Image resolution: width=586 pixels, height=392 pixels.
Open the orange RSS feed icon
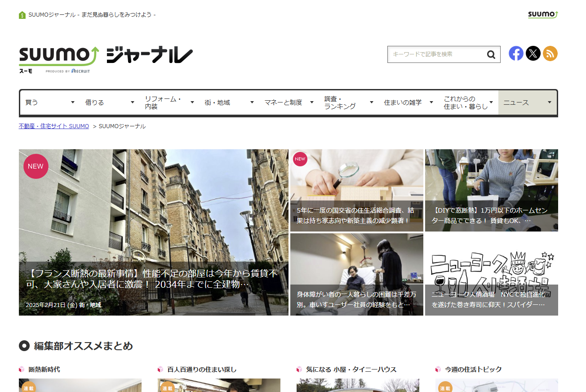[x=550, y=53]
